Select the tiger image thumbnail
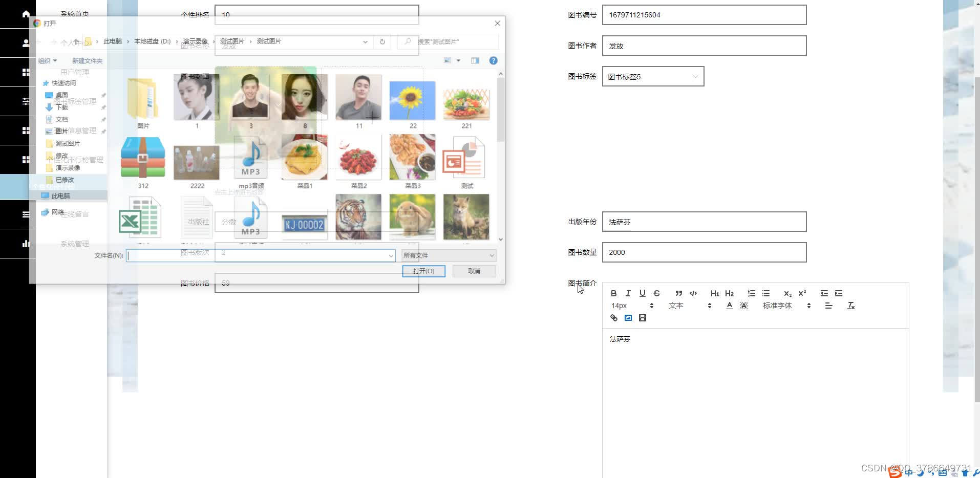Viewport: 980px width, 478px height. [x=358, y=217]
